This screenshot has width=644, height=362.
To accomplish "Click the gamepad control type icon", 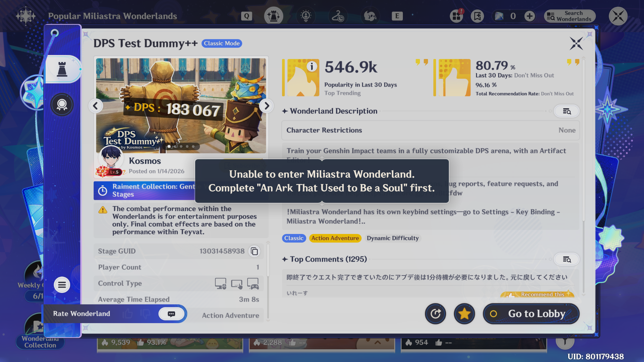I will pos(253,284).
